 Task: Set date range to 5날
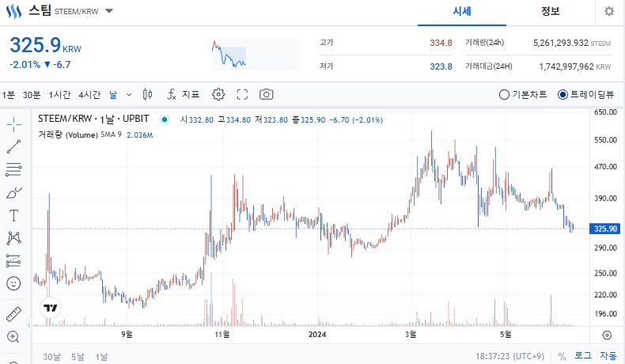click(78, 356)
